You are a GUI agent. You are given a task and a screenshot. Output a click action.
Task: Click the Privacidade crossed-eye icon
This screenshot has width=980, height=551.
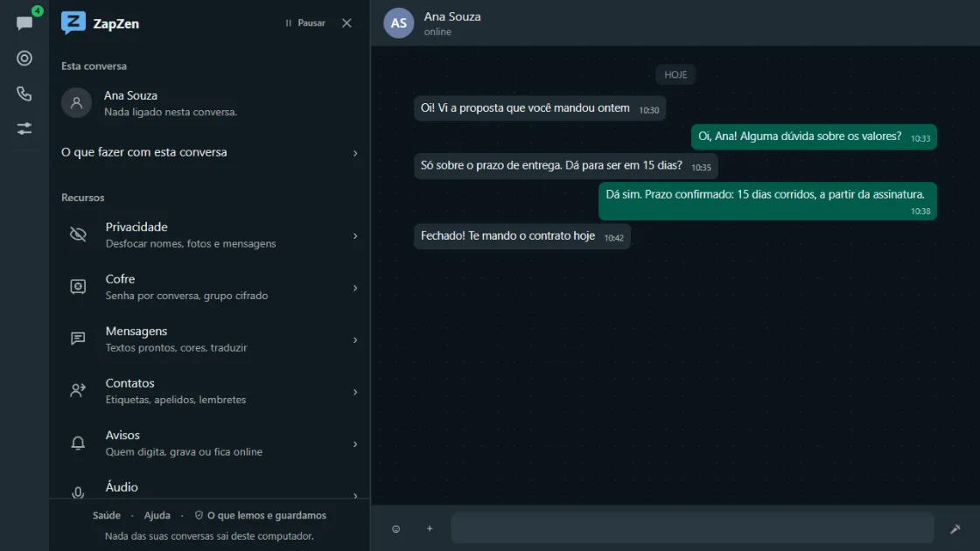pyautogui.click(x=78, y=234)
